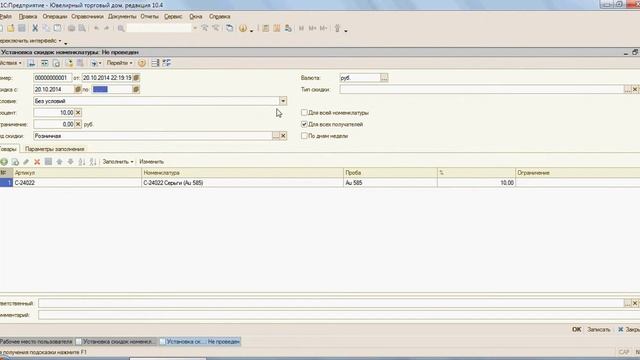The height and width of the screenshot is (360, 640).
Task: Move row down with the down arrow icon
Action: [x=71, y=162]
